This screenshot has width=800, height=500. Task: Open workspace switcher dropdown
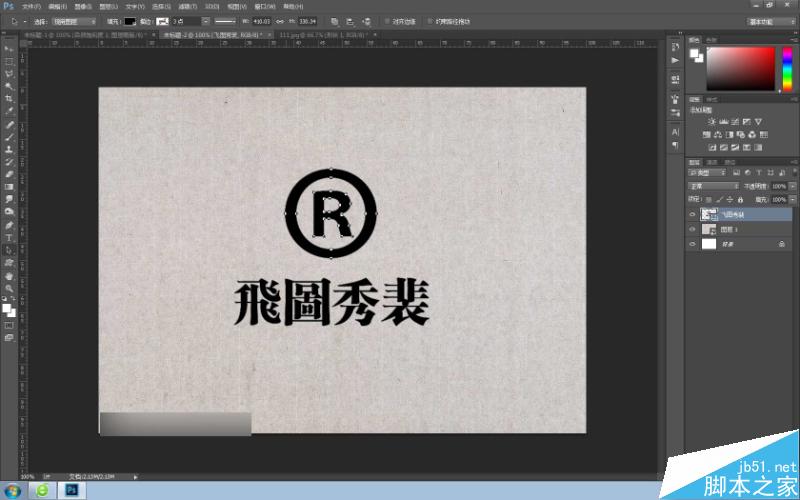(770, 21)
